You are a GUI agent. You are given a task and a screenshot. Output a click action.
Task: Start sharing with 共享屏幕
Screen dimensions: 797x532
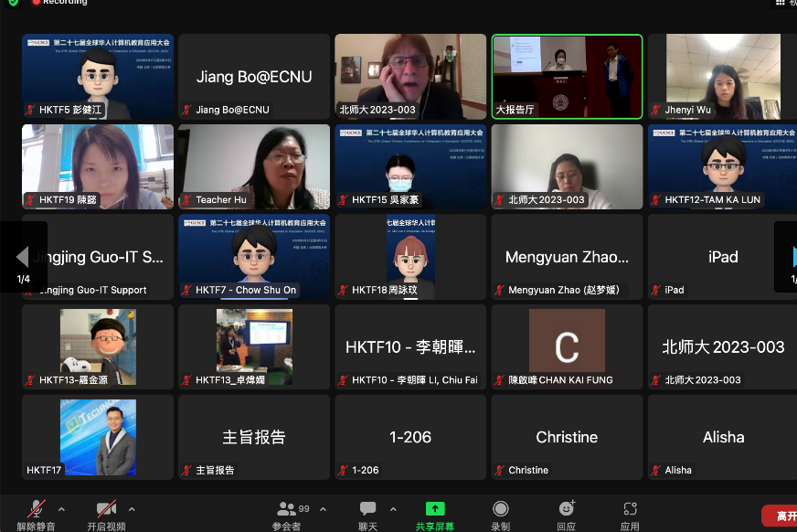tap(435, 516)
